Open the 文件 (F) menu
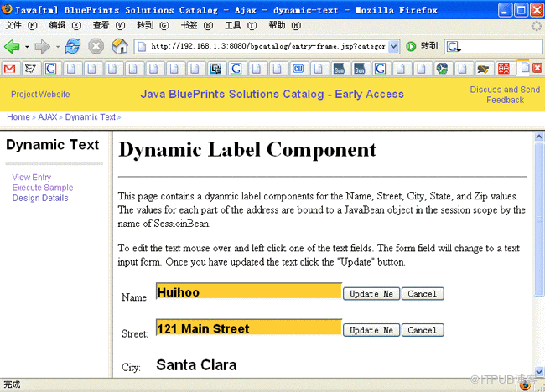 pyautogui.click(x=21, y=25)
